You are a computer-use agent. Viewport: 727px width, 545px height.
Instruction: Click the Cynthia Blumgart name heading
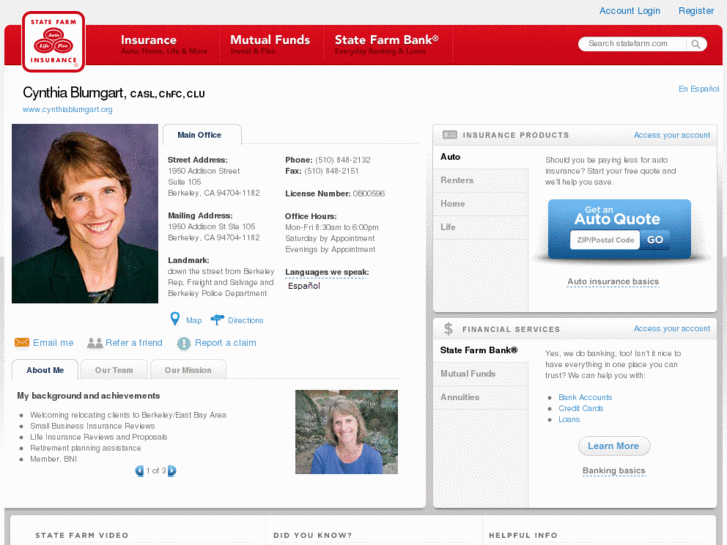point(74,93)
